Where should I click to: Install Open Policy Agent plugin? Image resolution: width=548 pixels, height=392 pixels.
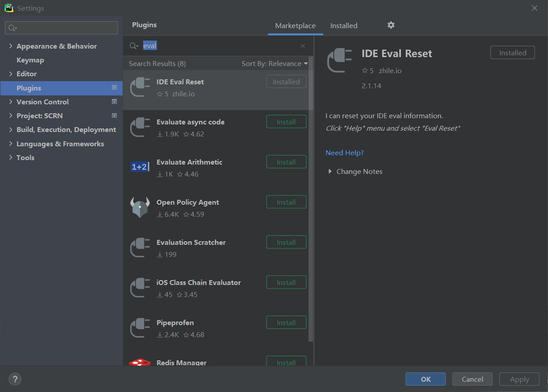[286, 202]
